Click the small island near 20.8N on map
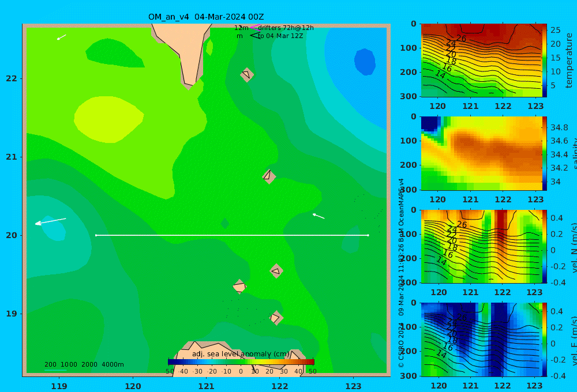Screen dimensions: 577x392 point(269,176)
